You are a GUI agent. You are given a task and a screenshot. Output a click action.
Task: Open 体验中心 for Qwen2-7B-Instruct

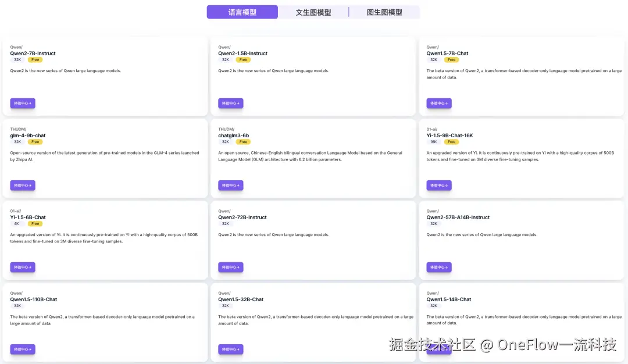[x=23, y=104]
